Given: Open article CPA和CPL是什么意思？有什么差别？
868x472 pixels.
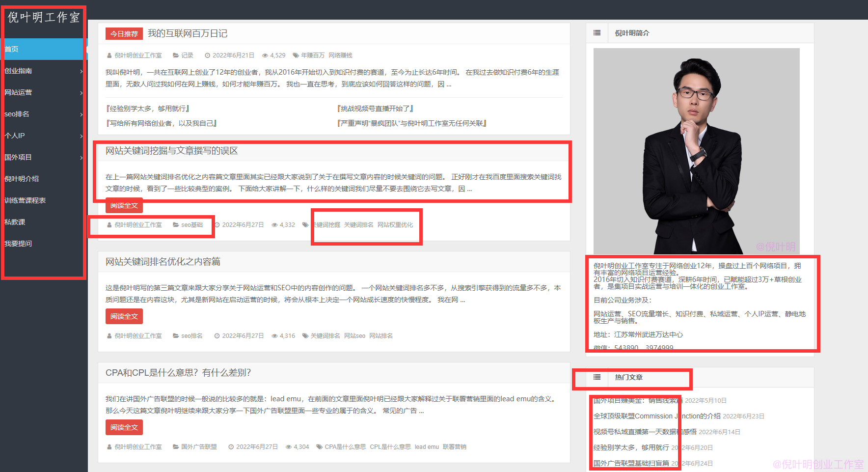Looking at the screenshot, I should click(x=178, y=373).
